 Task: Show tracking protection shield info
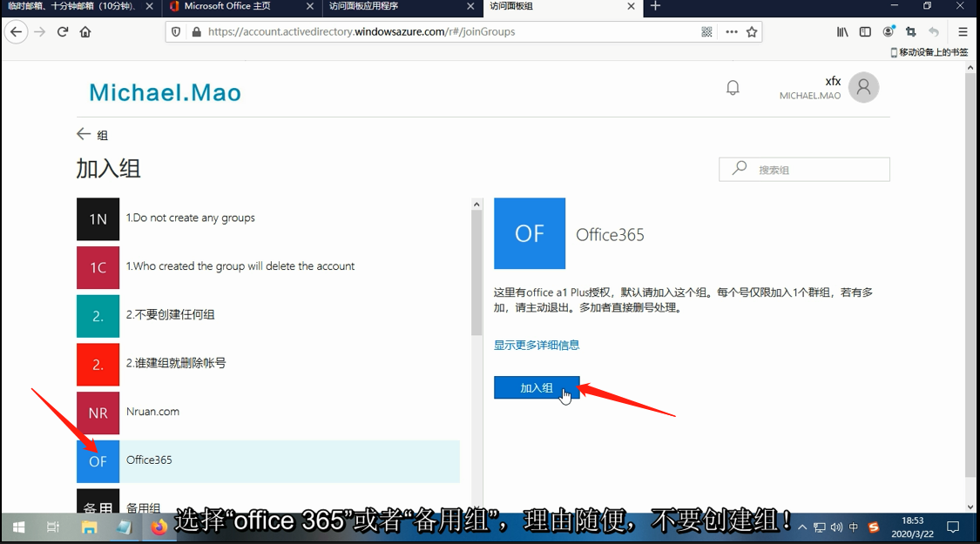[x=176, y=32]
